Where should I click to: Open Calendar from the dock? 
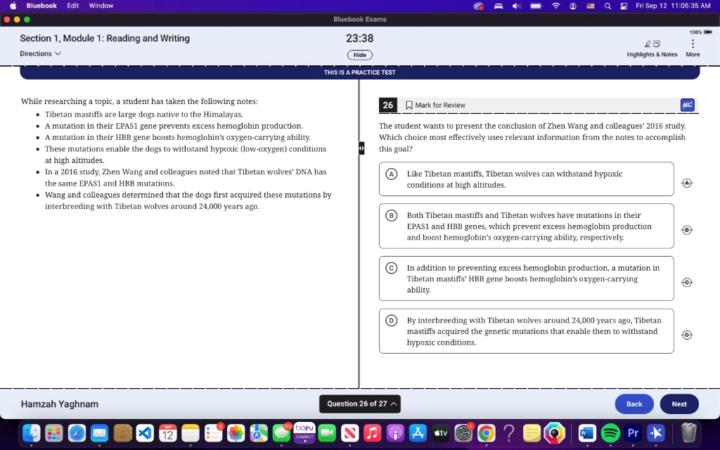[x=168, y=433]
